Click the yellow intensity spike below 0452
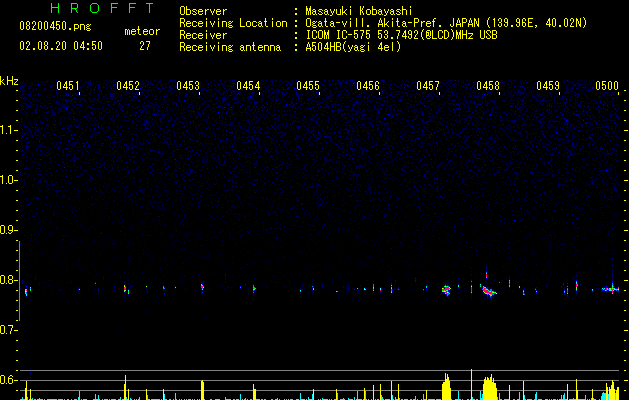The height and width of the screenshot is (400, 629). pos(125,387)
